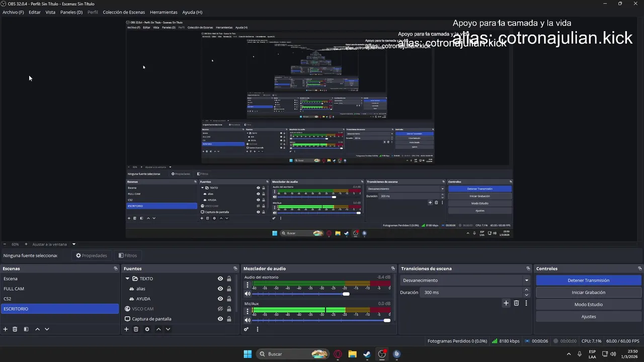Open Audio del escritorio options dots
Screen dimensions: 644x362
coord(247,285)
